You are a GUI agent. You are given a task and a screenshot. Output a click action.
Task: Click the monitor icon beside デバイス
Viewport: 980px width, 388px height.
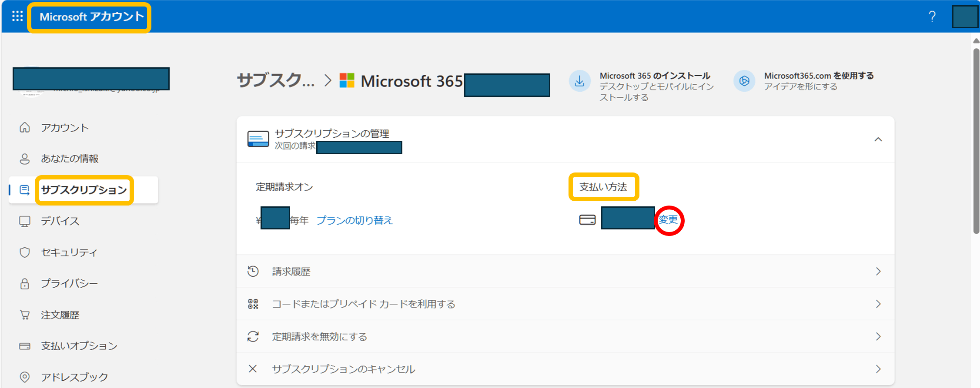25,221
